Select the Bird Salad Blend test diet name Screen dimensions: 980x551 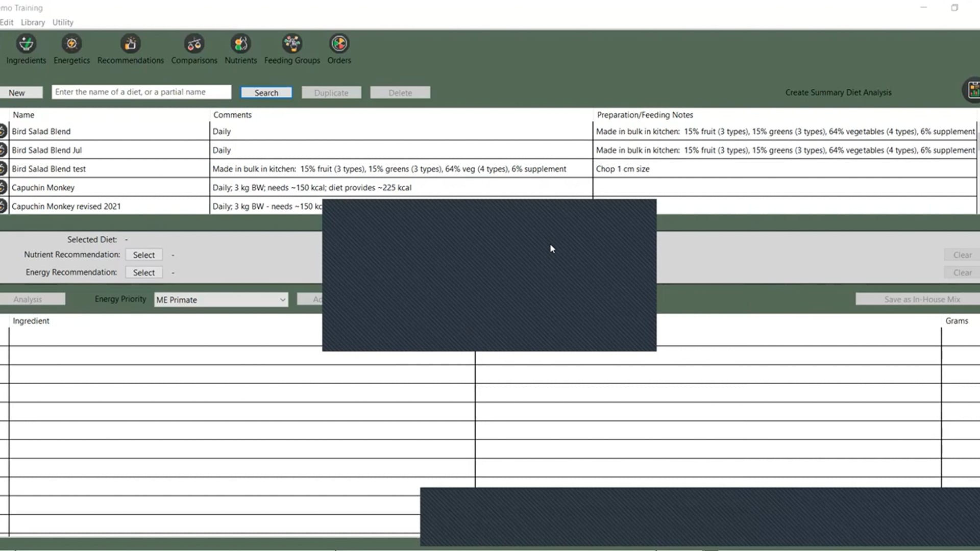[49, 168]
